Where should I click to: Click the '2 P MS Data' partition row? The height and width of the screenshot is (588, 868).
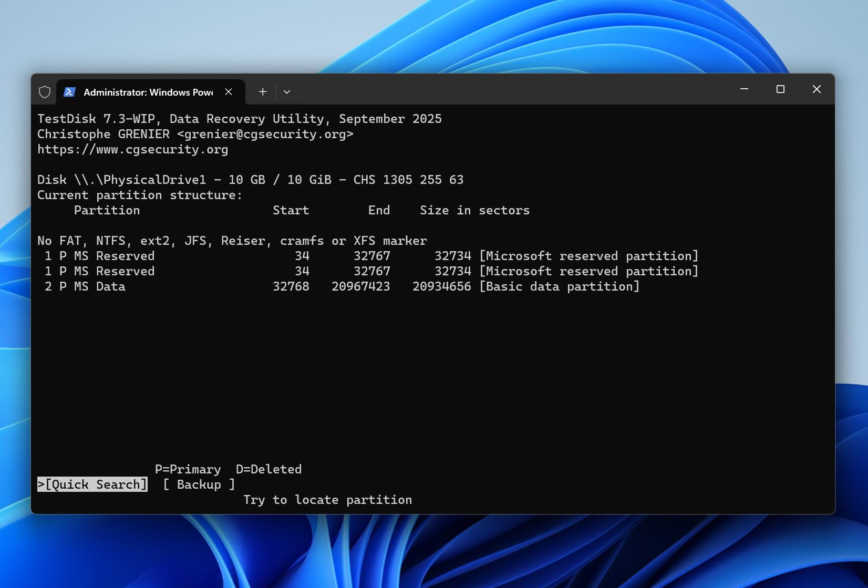point(342,286)
